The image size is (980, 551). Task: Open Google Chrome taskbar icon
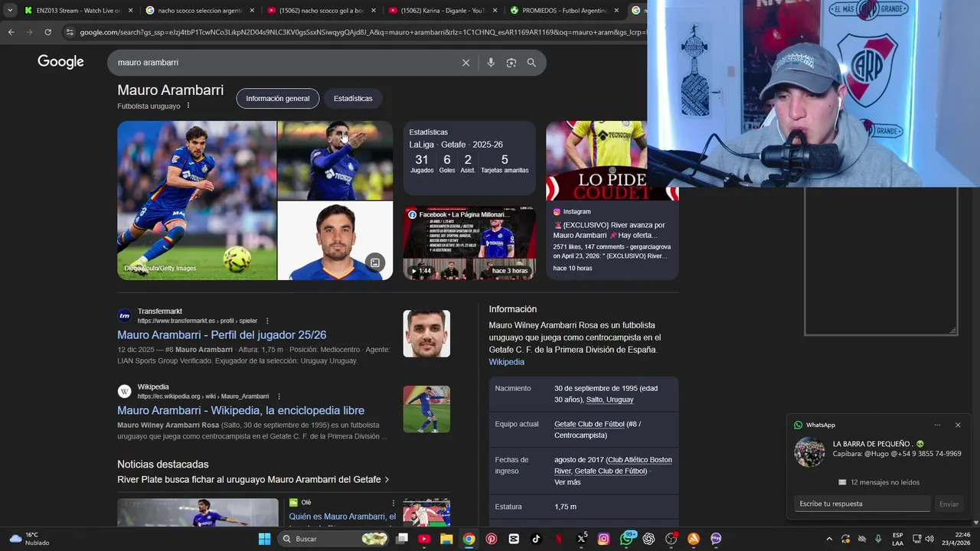tap(469, 539)
